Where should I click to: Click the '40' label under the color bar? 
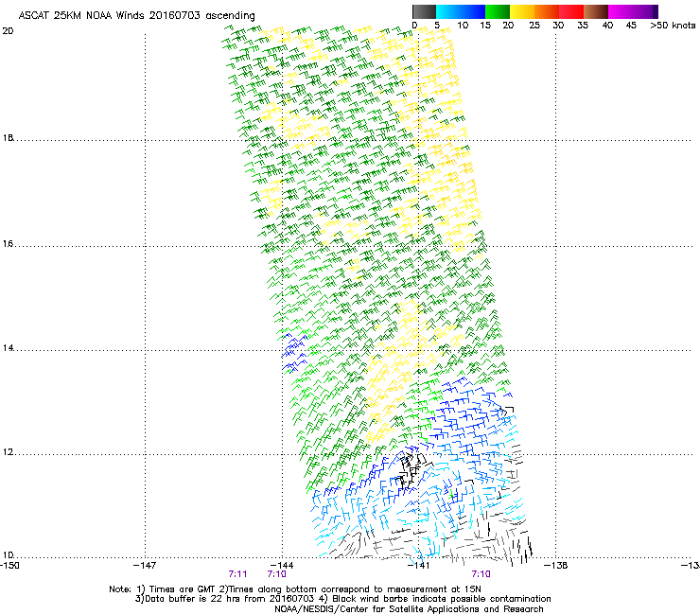click(x=607, y=26)
